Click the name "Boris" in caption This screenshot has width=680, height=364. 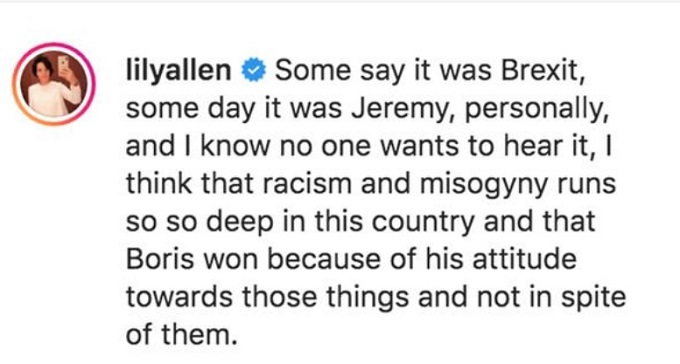(x=160, y=259)
